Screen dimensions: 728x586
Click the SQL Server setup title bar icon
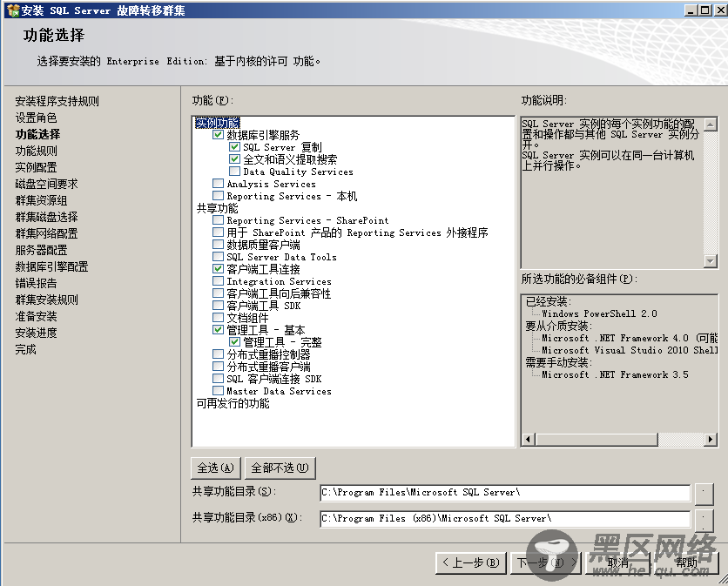pyautogui.click(x=13, y=10)
